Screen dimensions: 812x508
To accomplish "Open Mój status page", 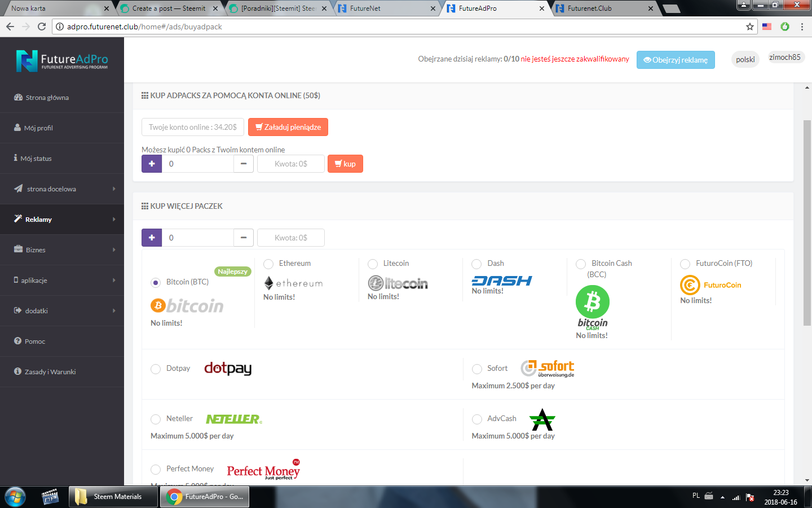I will pyautogui.click(x=36, y=159).
